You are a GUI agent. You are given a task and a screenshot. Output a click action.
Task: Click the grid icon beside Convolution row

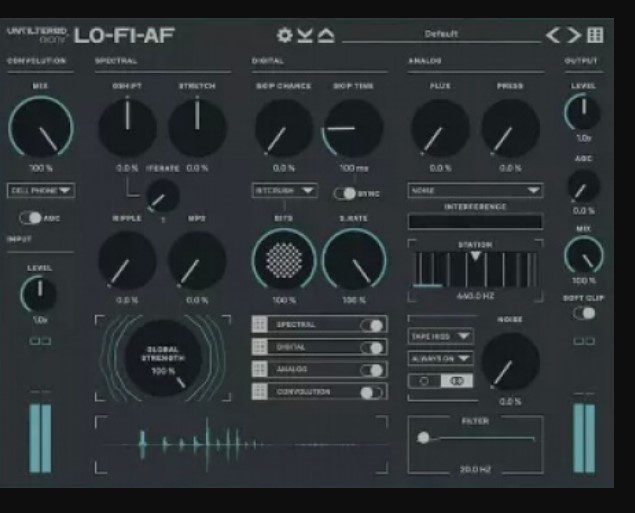(260, 392)
